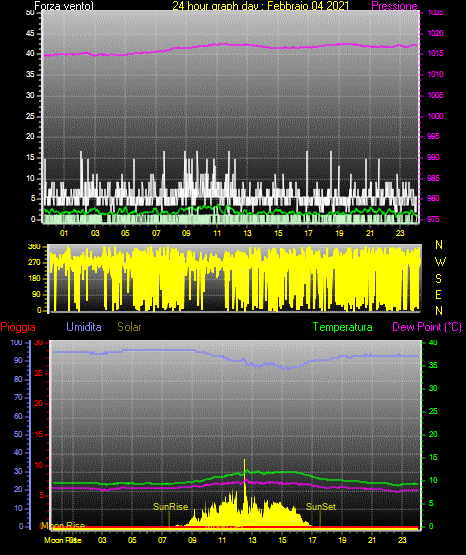This screenshot has height=555, width=466.
Task: Click 270 on the wind direction axis
Action: click(34, 263)
